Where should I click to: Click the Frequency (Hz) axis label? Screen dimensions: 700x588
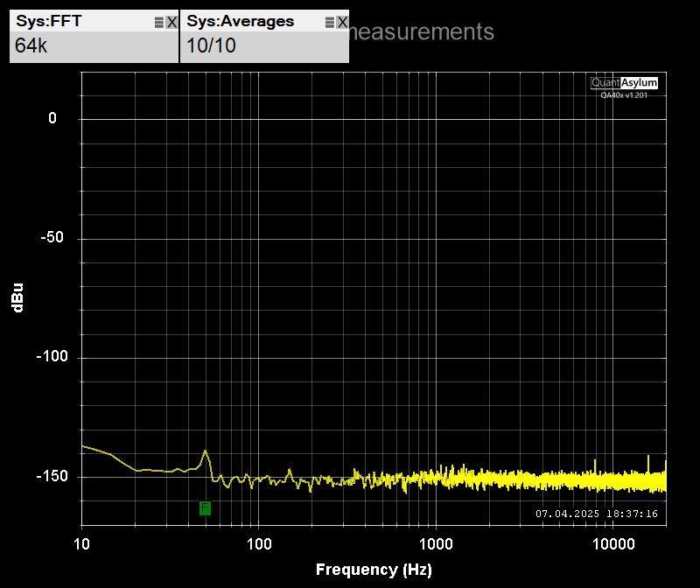pyautogui.click(x=374, y=570)
